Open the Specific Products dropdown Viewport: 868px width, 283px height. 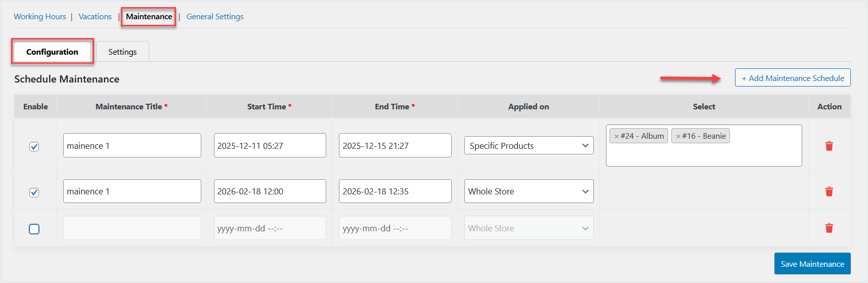click(529, 146)
